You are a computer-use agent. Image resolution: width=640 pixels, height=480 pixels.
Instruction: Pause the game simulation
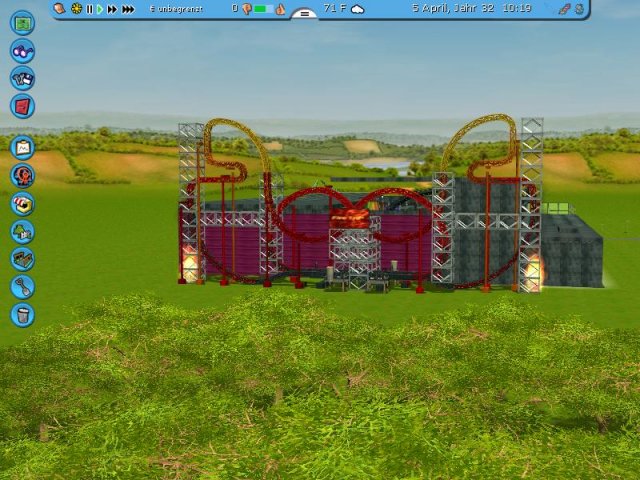click(x=89, y=9)
